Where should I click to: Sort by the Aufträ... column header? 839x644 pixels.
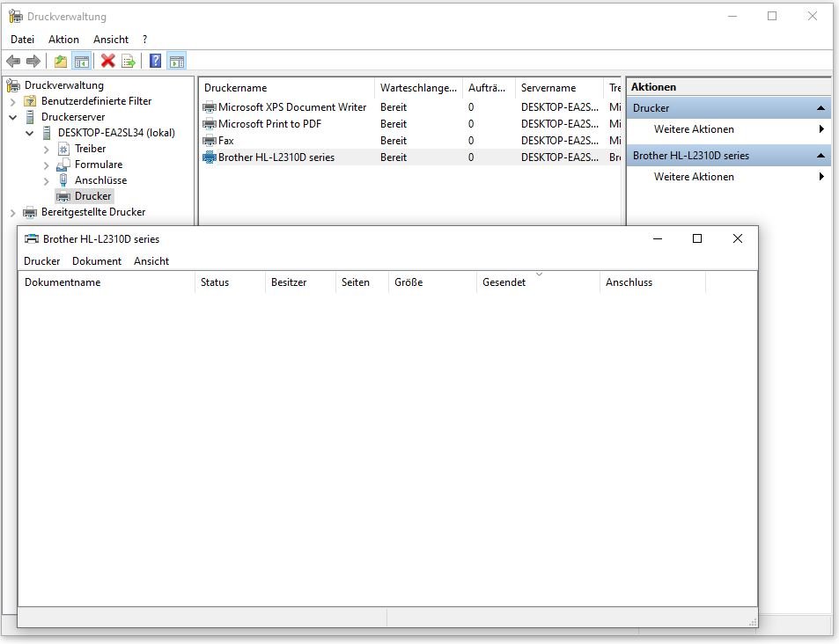point(489,88)
